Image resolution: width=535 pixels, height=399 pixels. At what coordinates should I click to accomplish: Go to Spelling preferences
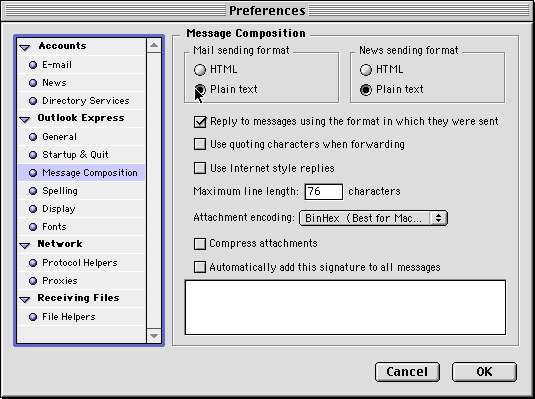coord(82,191)
